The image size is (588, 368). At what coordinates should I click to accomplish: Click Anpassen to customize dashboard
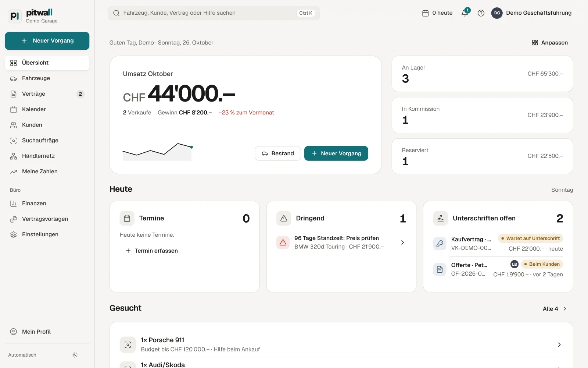point(550,43)
